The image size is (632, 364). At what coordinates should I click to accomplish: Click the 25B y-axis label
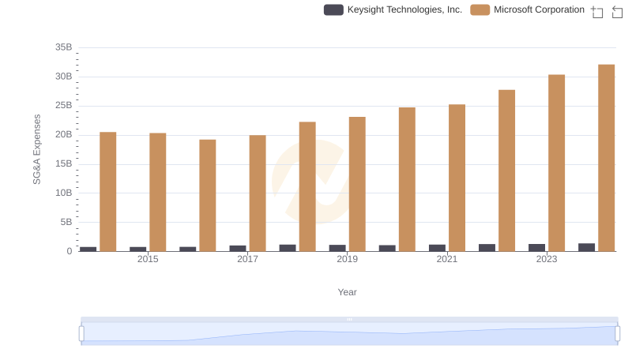click(x=64, y=106)
